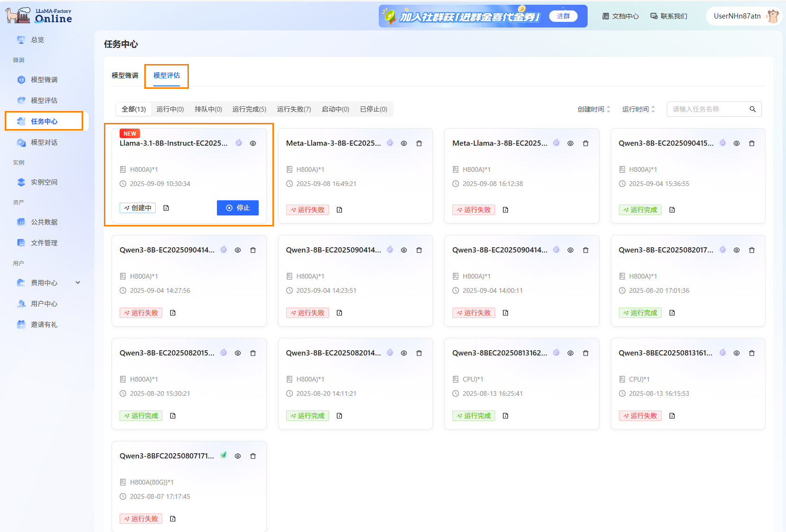Open 模型对话 in the sidebar

tap(44, 142)
